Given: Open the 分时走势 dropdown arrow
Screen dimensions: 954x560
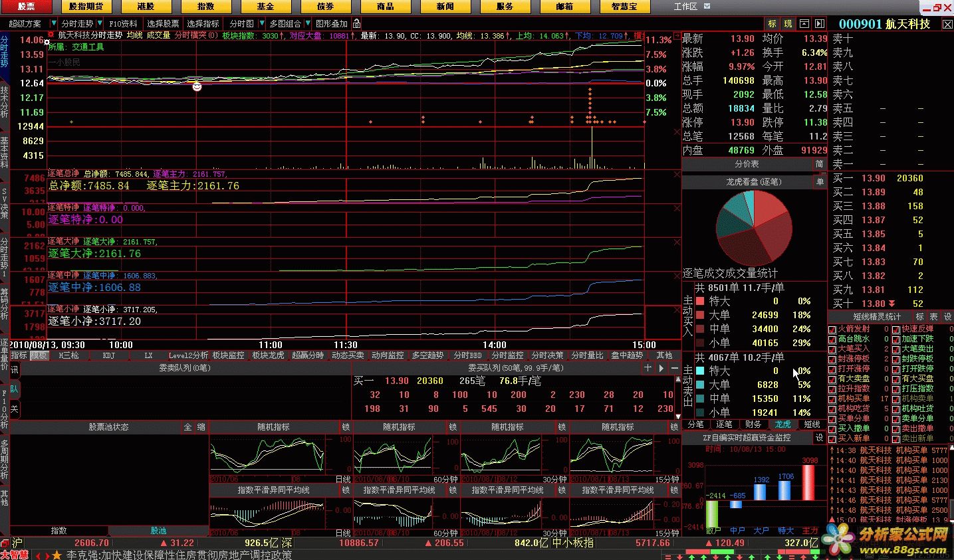Looking at the screenshot, I should [101, 23].
